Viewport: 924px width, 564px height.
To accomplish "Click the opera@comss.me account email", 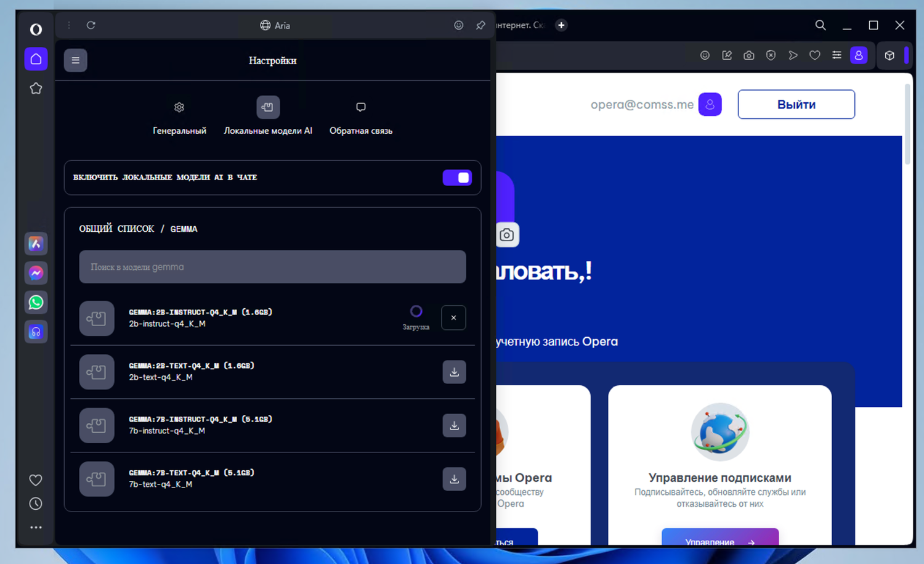I will pos(642,105).
